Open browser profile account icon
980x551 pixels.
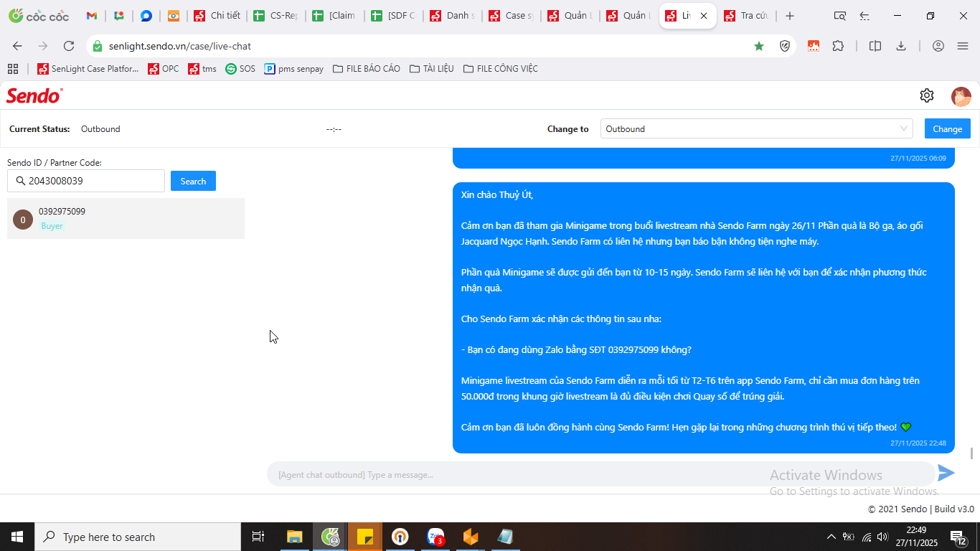(938, 46)
